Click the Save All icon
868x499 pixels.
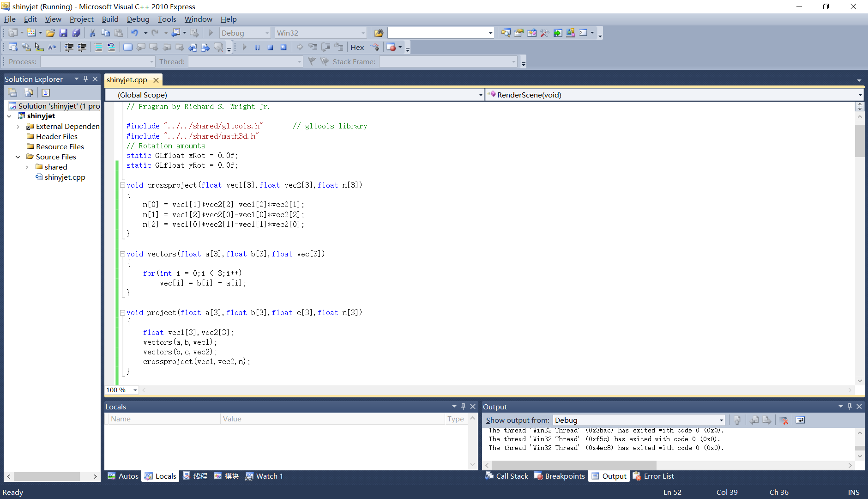click(x=76, y=33)
